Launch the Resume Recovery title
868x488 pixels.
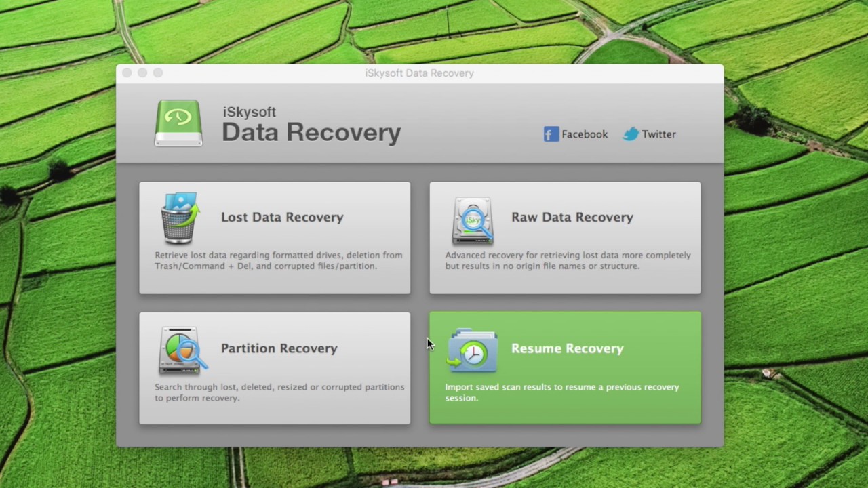[567, 348]
